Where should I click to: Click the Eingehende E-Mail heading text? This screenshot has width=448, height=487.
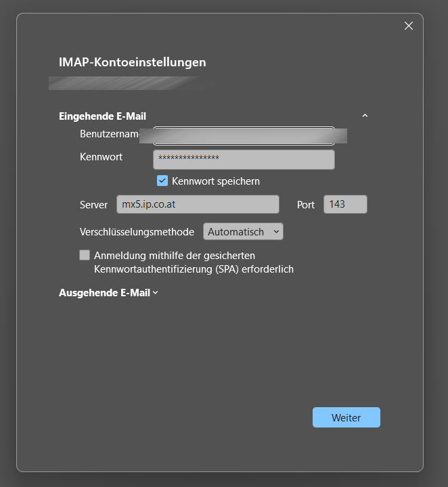coord(102,116)
